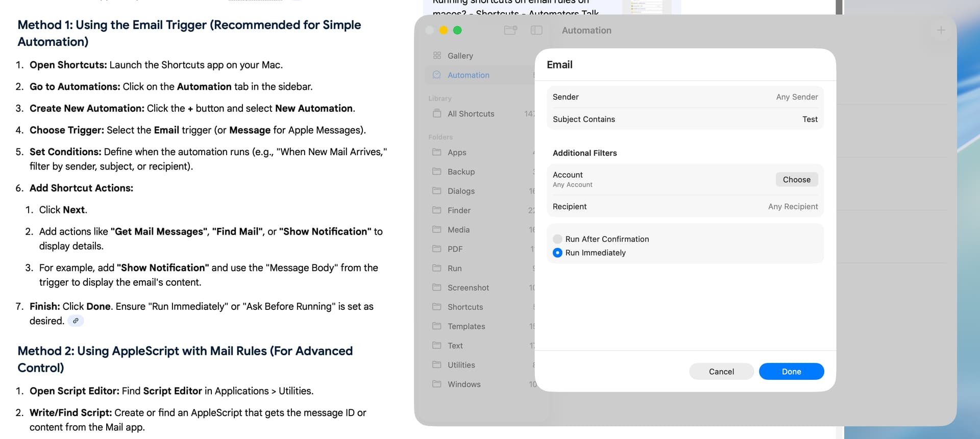Screen dimensions: 980x439
Task: Cancel the Email trigger dialog
Action: coord(721,372)
